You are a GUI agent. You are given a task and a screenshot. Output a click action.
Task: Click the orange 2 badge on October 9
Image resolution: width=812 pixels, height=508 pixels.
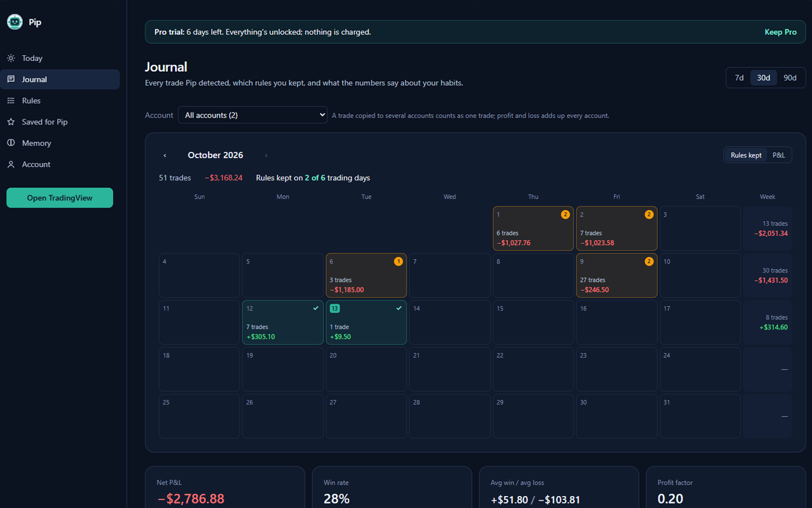click(649, 262)
